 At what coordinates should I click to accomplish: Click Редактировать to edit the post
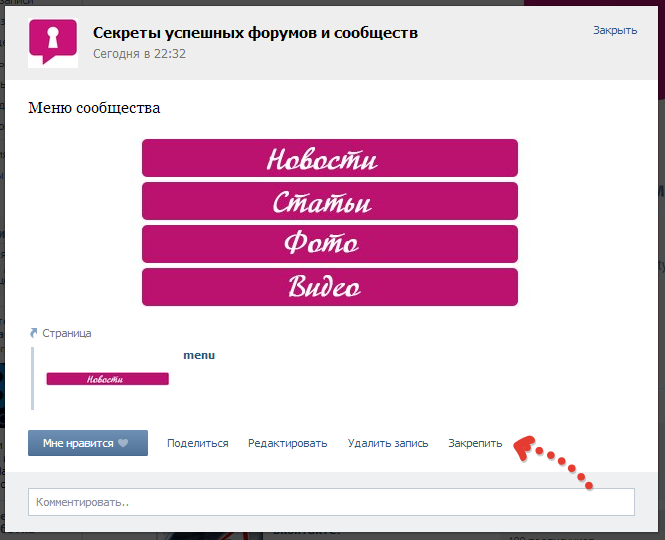[x=287, y=443]
